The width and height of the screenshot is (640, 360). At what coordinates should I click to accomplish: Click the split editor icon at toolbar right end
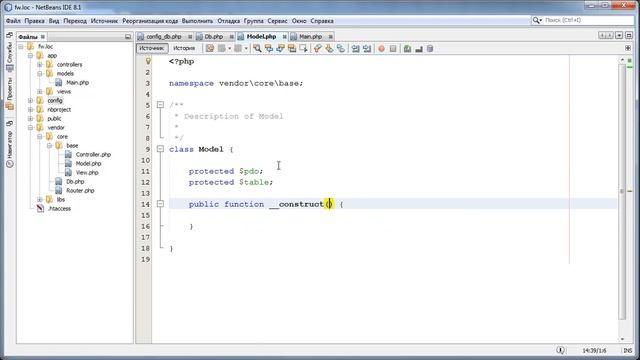(628, 48)
